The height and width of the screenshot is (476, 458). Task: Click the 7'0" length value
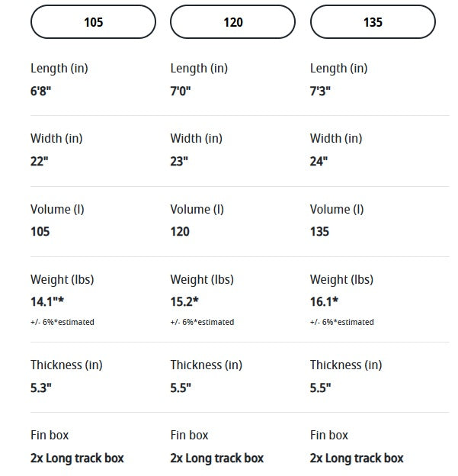point(181,91)
